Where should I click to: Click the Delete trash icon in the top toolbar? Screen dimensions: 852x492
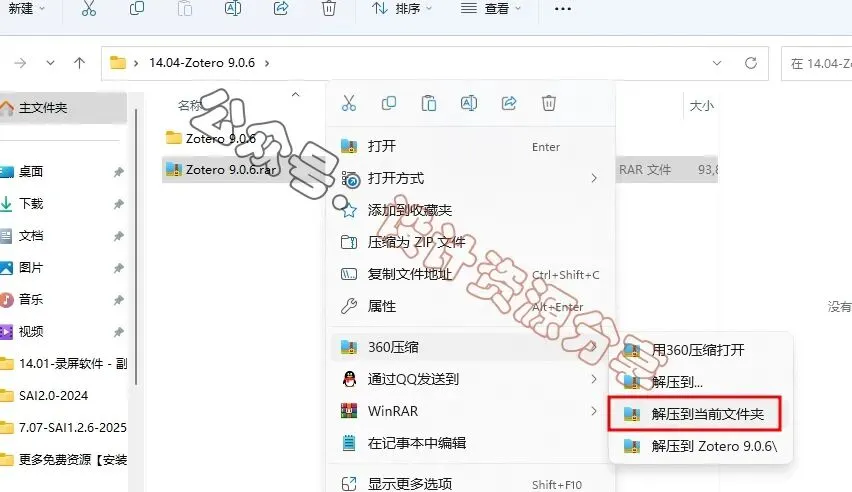pos(329,8)
